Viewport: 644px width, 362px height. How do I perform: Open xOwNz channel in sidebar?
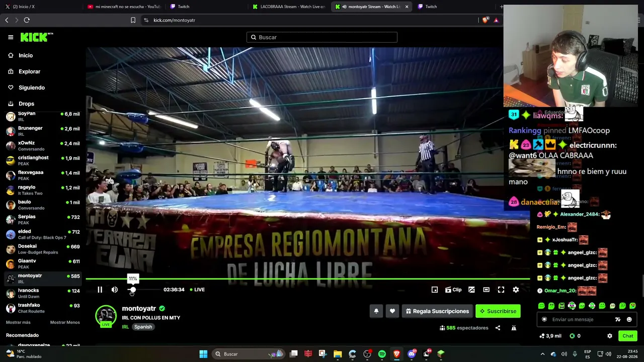click(x=43, y=146)
